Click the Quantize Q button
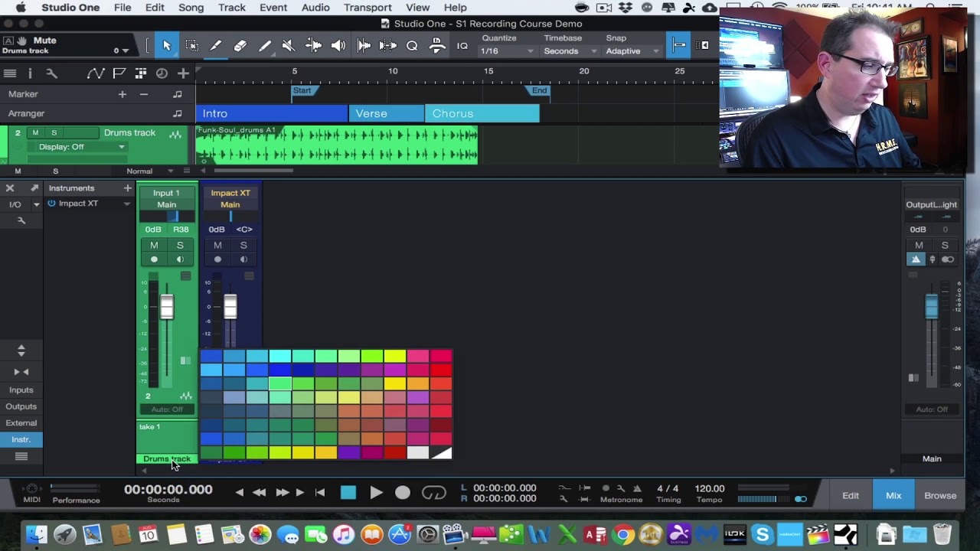 [412, 46]
